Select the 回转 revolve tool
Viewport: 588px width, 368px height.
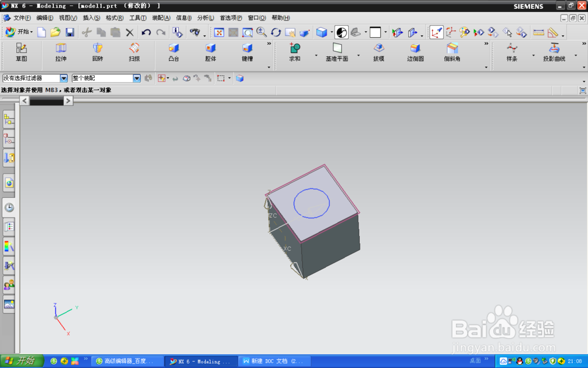pos(98,52)
